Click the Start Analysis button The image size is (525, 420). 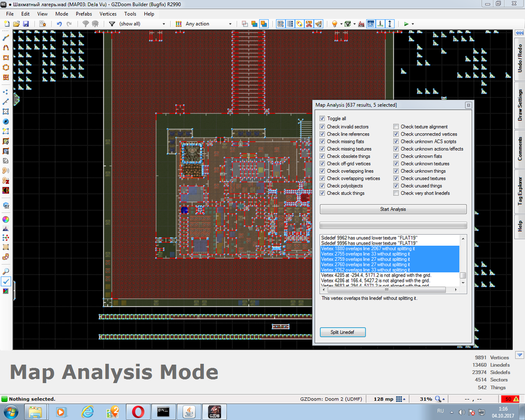pyautogui.click(x=393, y=209)
